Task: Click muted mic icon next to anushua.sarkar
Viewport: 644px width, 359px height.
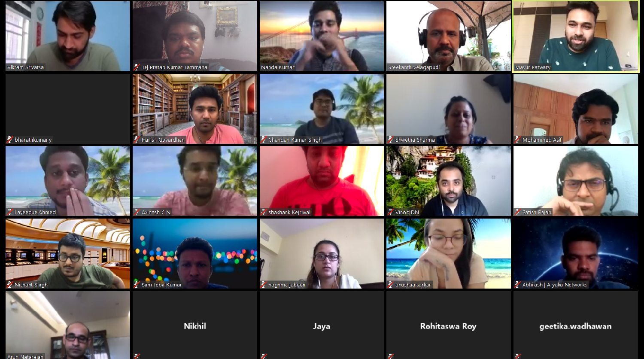Action: point(391,285)
